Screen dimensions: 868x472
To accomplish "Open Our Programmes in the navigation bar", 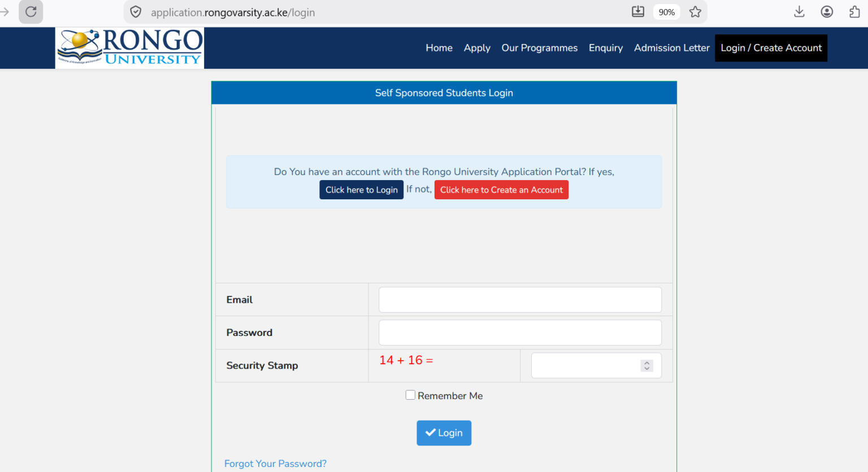I will click(540, 48).
